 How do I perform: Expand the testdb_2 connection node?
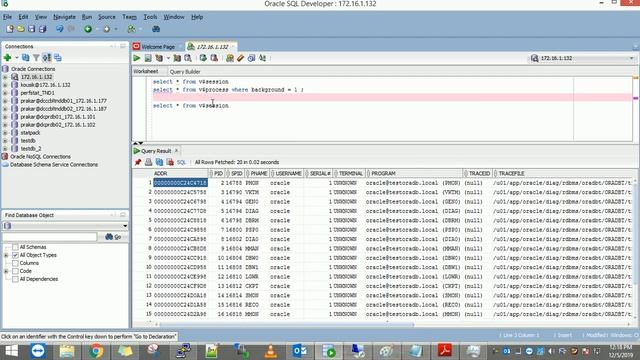(5, 149)
